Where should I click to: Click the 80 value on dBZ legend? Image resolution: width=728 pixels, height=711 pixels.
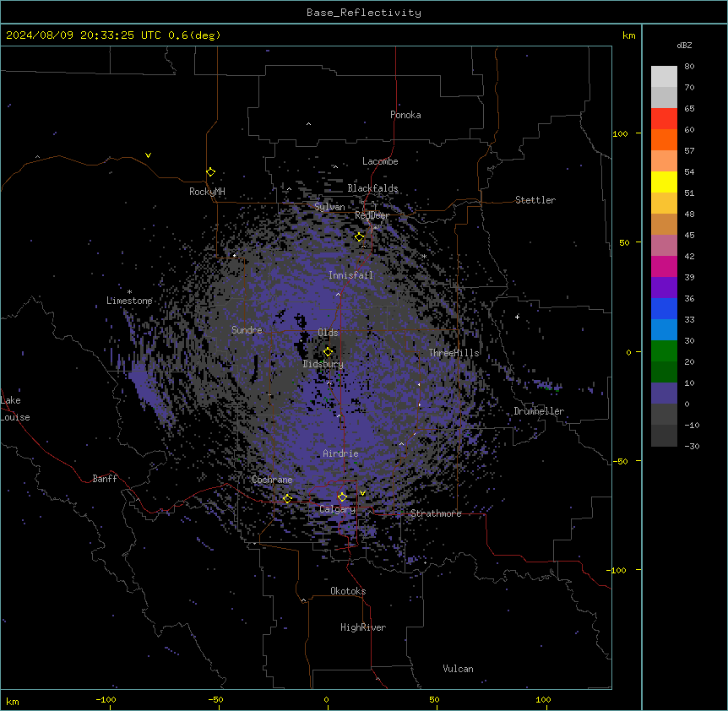click(689, 67)
